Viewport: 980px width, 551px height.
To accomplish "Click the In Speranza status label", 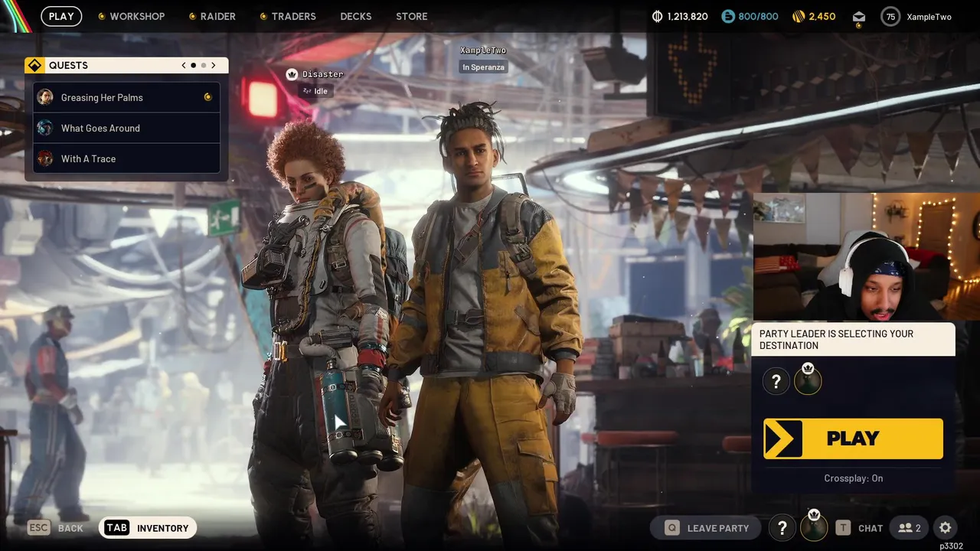I will pos(483,67).
